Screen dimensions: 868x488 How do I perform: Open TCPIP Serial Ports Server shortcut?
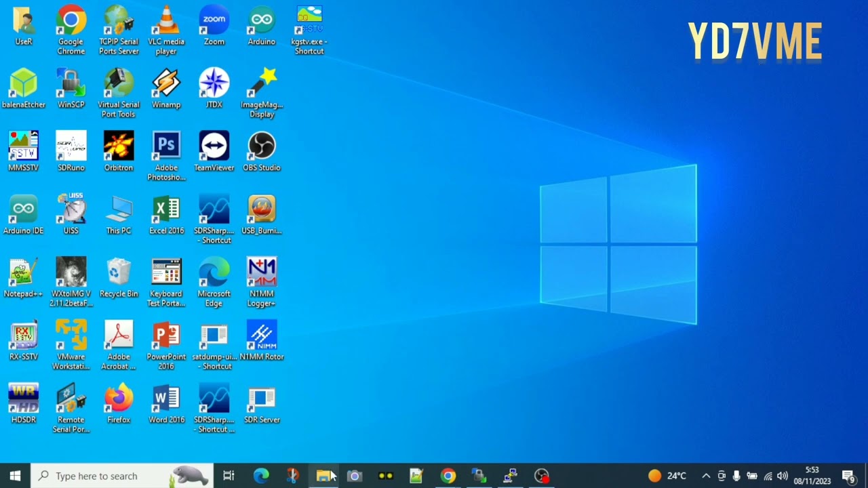coord(119,30)
